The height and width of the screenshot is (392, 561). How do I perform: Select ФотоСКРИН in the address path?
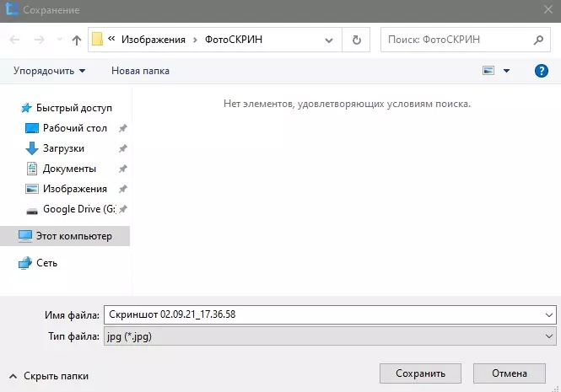pos(234,40)
